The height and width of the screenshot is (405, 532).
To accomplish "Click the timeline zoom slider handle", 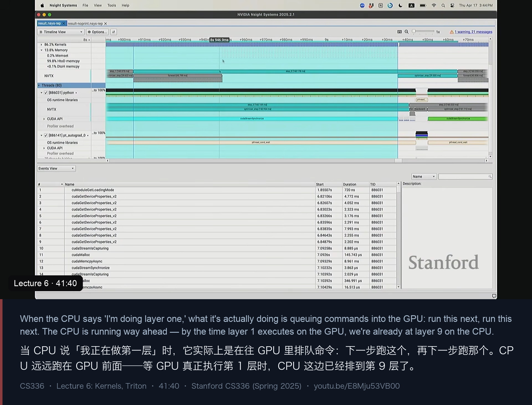I will 414,31.
